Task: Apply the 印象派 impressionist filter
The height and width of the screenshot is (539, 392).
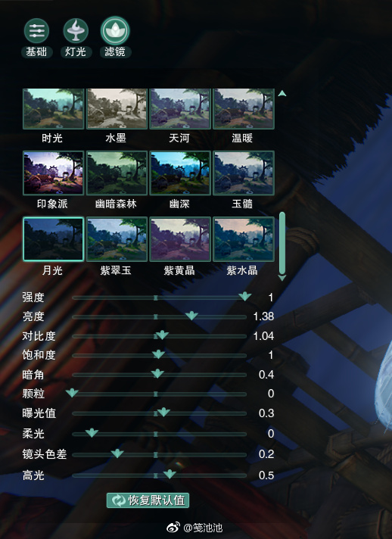Action: pos(53,173)
